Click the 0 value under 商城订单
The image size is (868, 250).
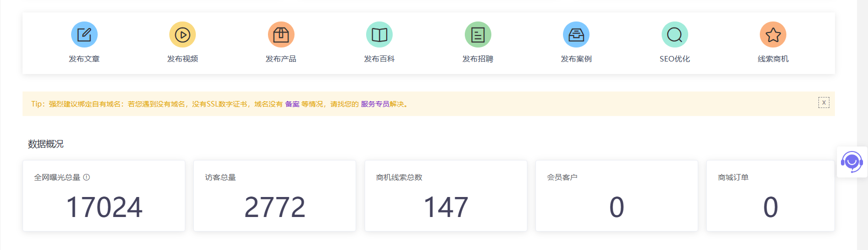pos(770,207)
